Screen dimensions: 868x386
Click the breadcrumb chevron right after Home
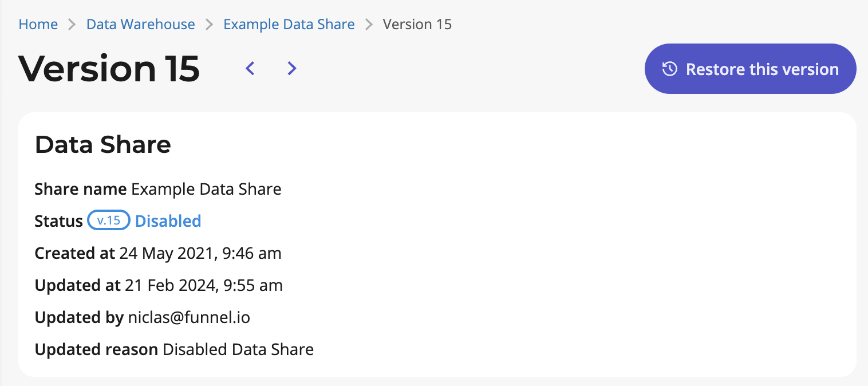[x=72, y=25]
